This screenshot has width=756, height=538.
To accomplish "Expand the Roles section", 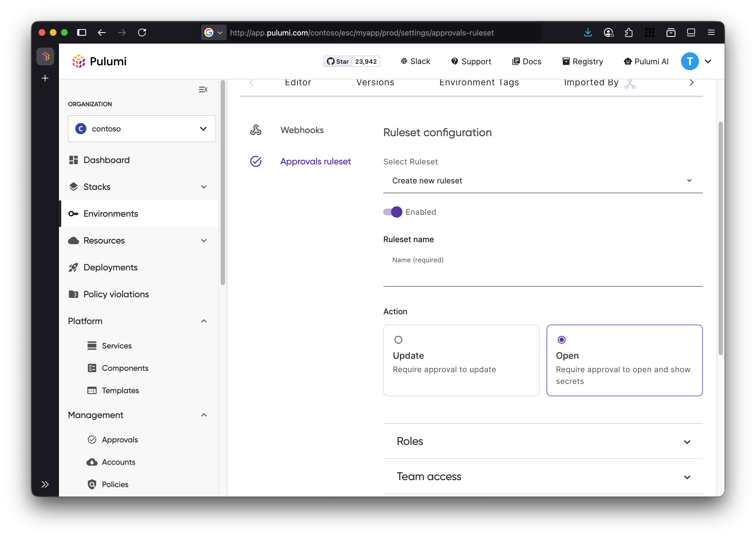I will [543, 441].
